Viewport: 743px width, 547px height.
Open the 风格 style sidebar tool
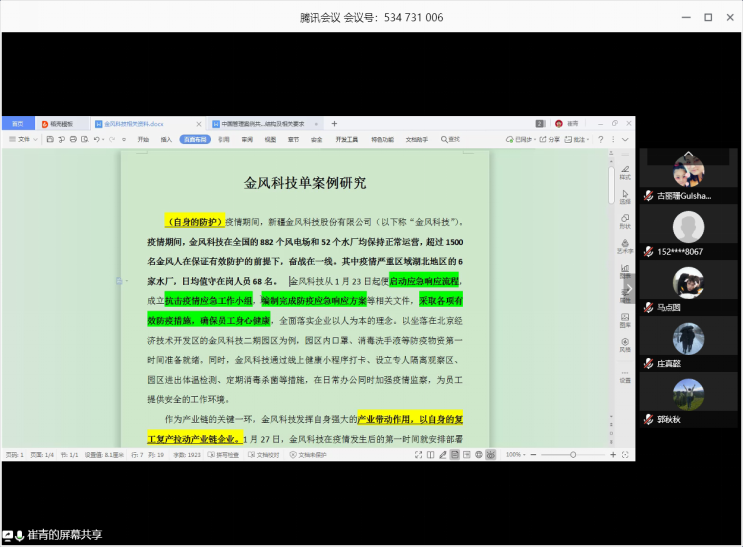(x=625, y=345)
